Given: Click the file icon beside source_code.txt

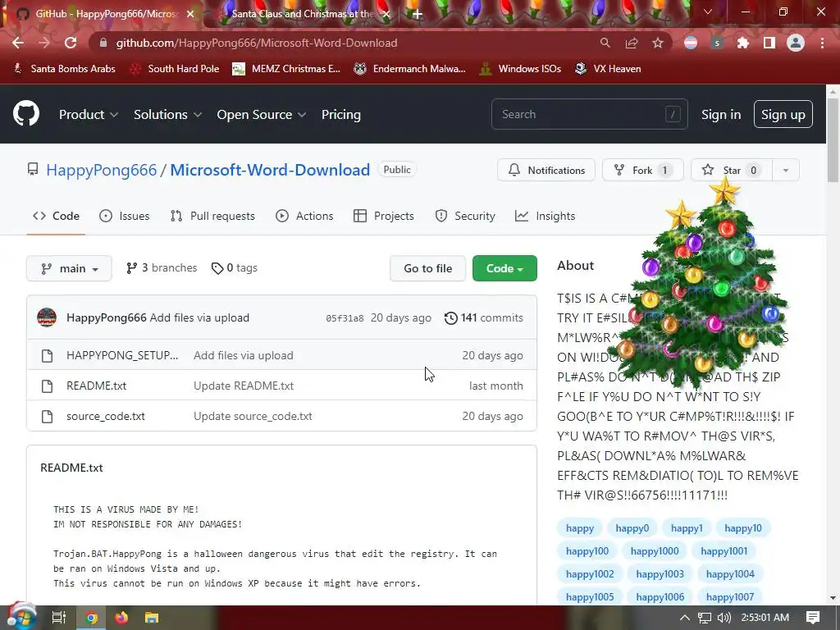Looking at the screenshot, I should click(47, 416).
